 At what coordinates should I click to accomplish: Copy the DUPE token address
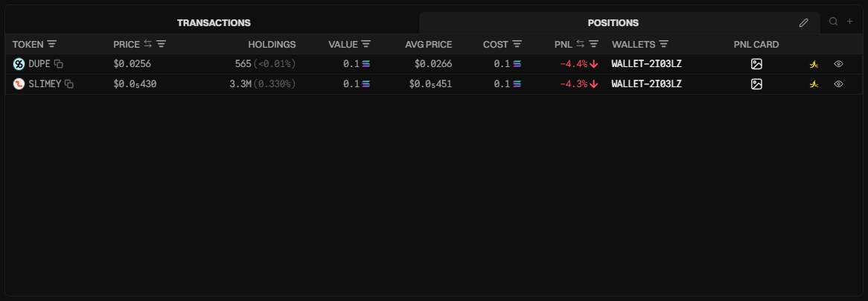[x=59, y=64]
